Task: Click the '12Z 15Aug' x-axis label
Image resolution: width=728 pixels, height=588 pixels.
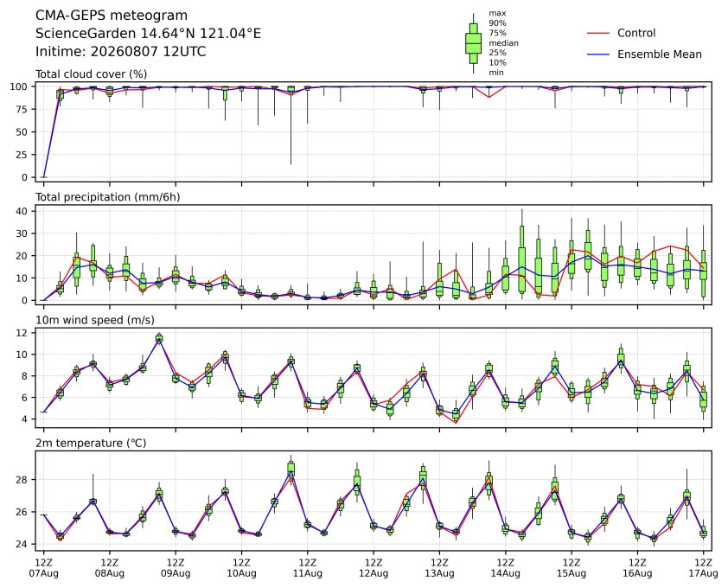Action: [571, 568]
